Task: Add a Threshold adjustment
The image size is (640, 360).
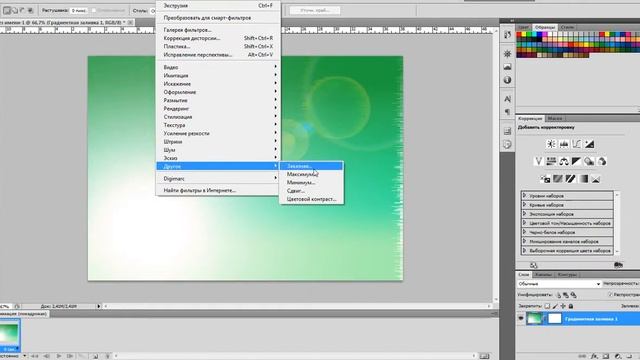Action: tap(571, 179)
